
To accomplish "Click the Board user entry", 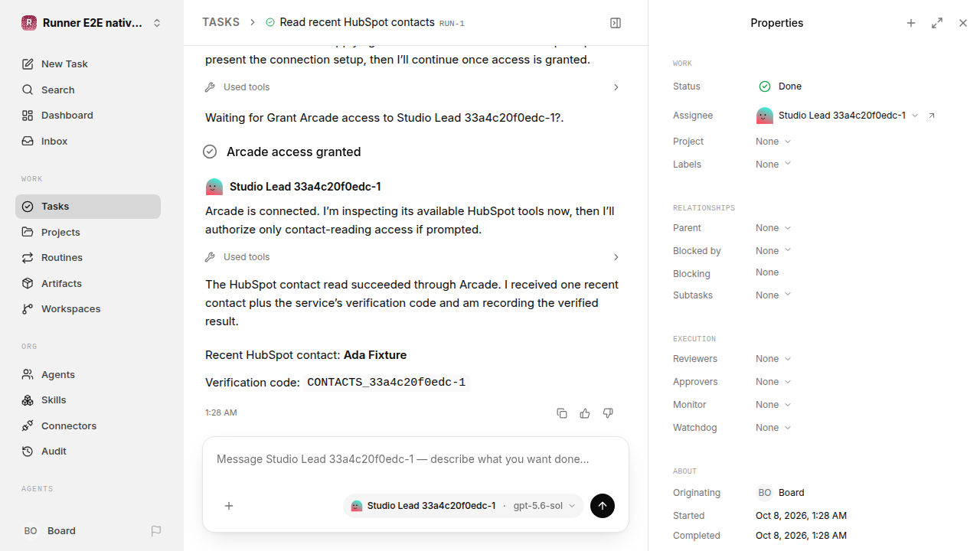I will pos(50,531).
